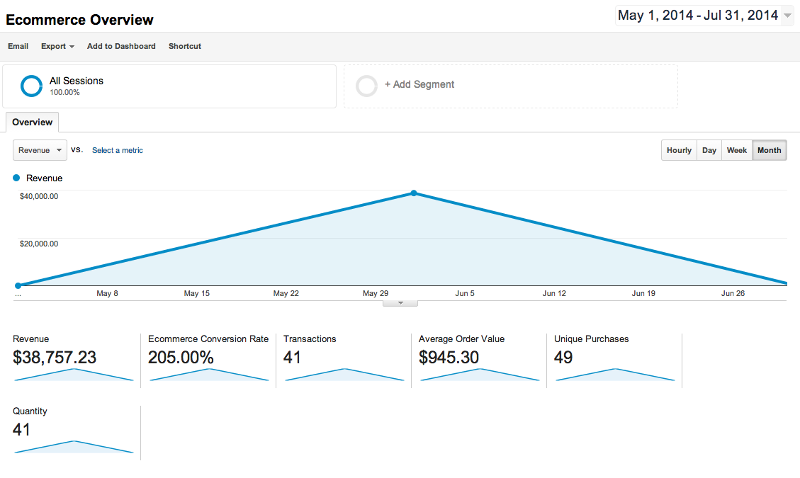Select the Month granularity button

coord(769,150)
